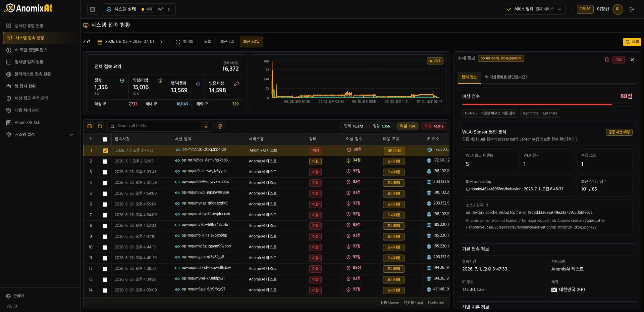Toggle the select-all header checkbox

point(105,139)
